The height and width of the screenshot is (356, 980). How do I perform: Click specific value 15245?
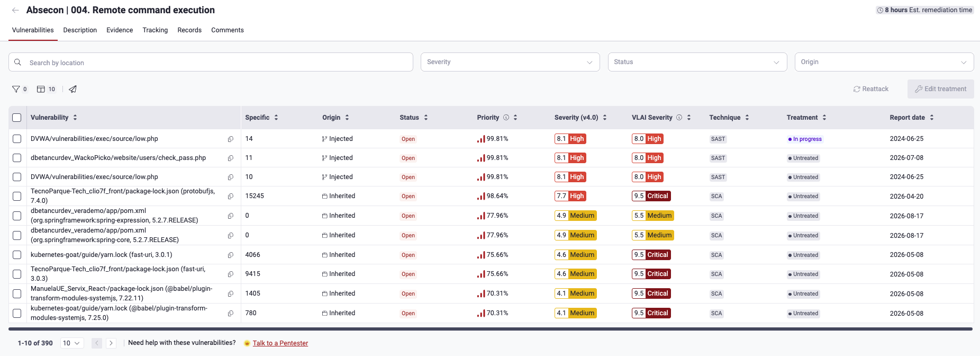coord(255,196)
